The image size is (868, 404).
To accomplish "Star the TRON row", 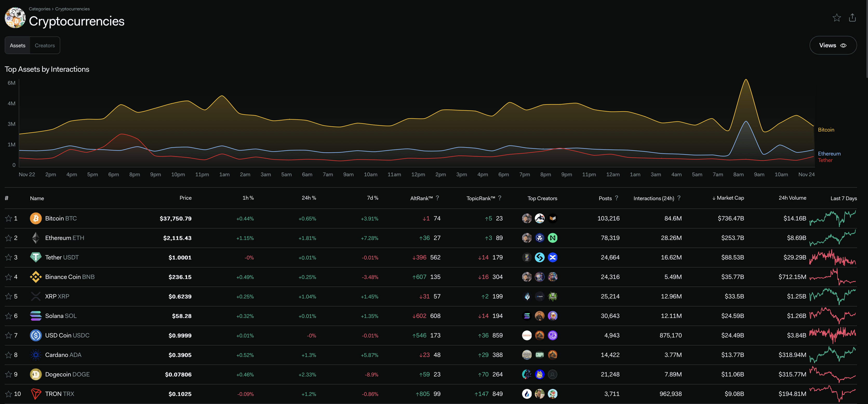I will 8,394.
